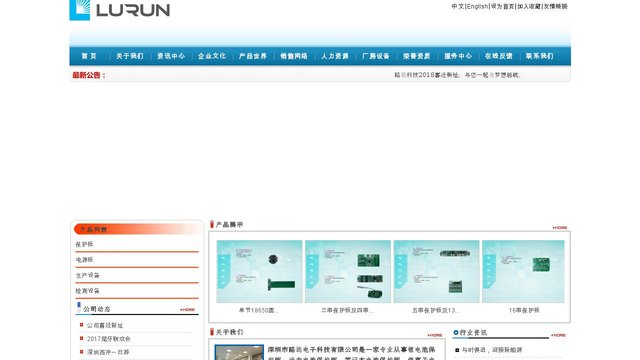Click 五串保护板及13 product caption
This screenshot has width=640, height=360.
click(436, 310)
